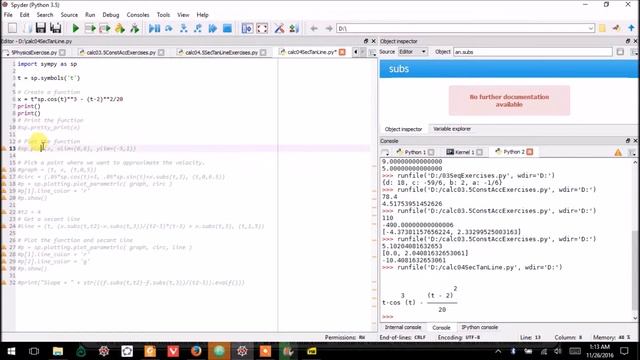
Task: Stop debugging with blue square icon
Action: tap(227, 28)
